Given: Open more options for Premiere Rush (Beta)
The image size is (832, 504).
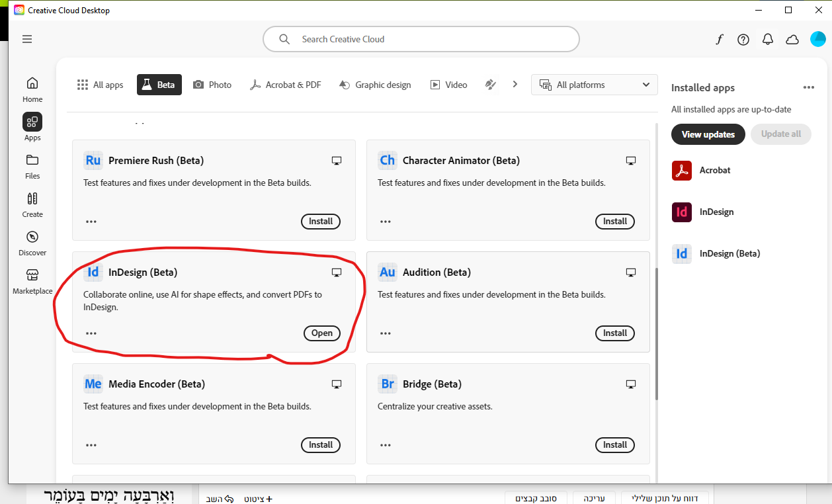Looking at the screenshot, I should pos(91,222).
